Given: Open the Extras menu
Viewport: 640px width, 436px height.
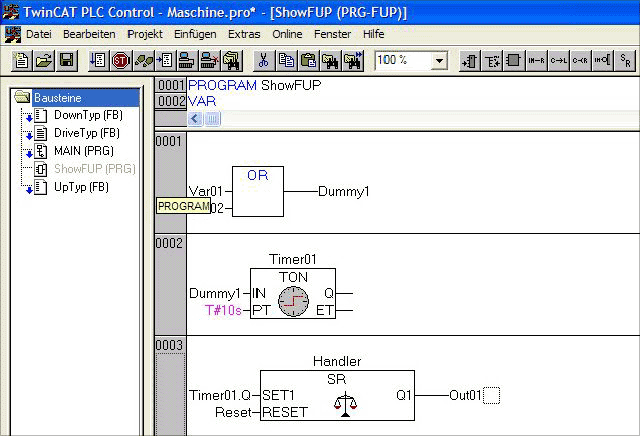Looking at the screenshot, I should (x=244, y=34).
